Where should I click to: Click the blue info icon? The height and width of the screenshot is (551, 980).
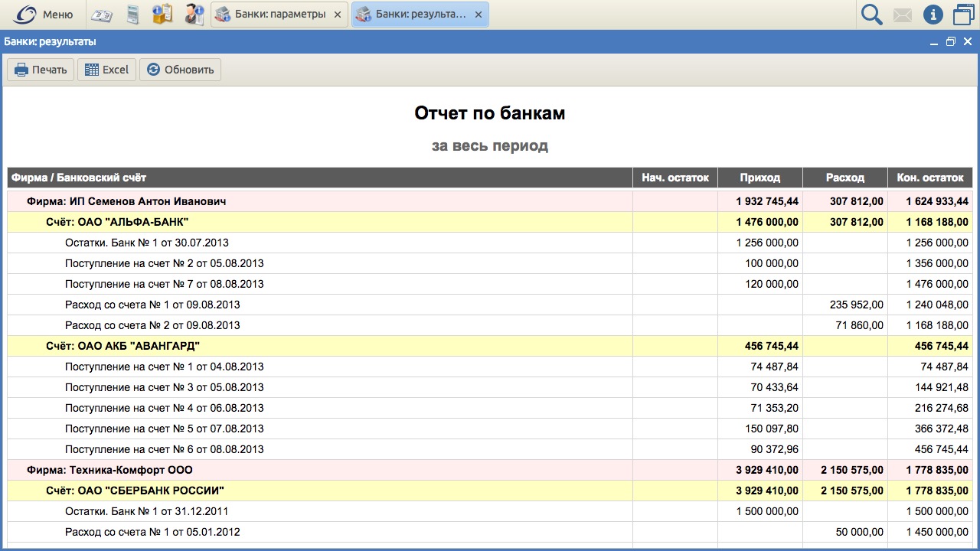click(933, 15)
